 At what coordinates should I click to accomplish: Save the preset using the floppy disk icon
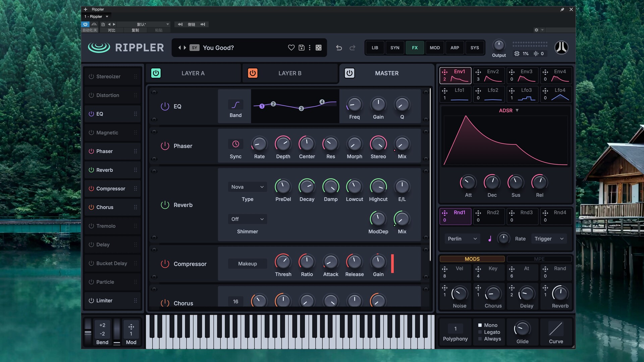pyautogui.click(x=302, y=48)
